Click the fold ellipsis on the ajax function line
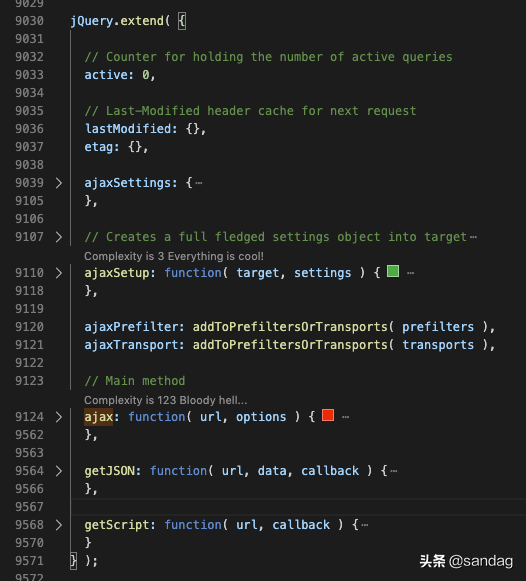The height and width of the screenshot is (581, 526). [x=346, y=417]
